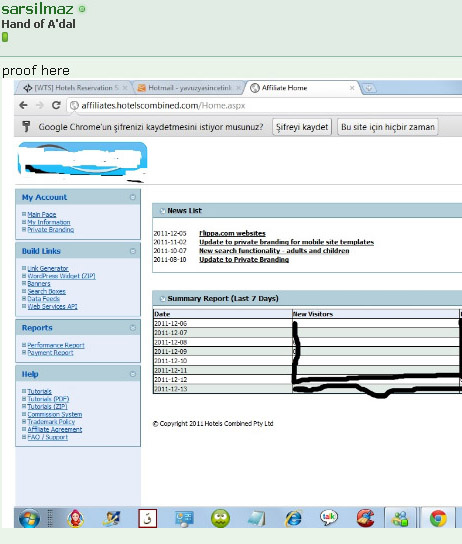The height and width of the screenshot is (544, 462).
Task: Open Payment Report
Action: 50,353
